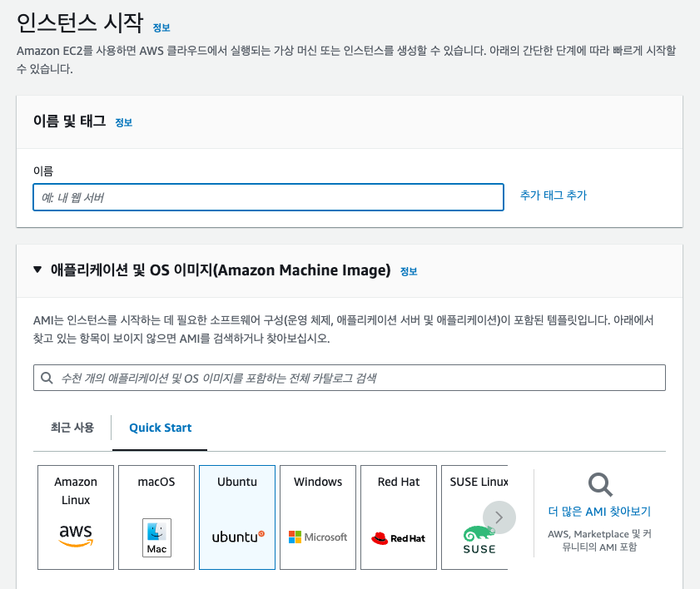Open 정보 link beside 인스턴스 시작
This screenshot has width=700, height=589.
pyautogui.click(x=161, y=27)
